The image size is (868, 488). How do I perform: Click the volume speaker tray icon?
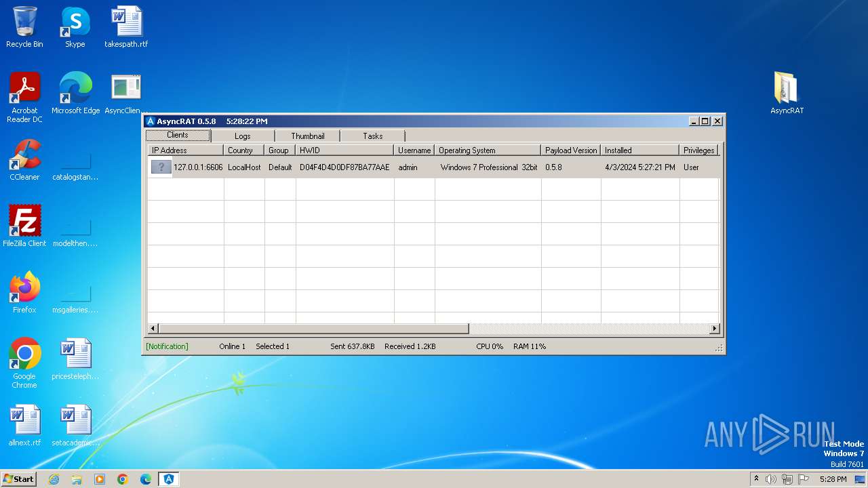[x=770, y=479]
